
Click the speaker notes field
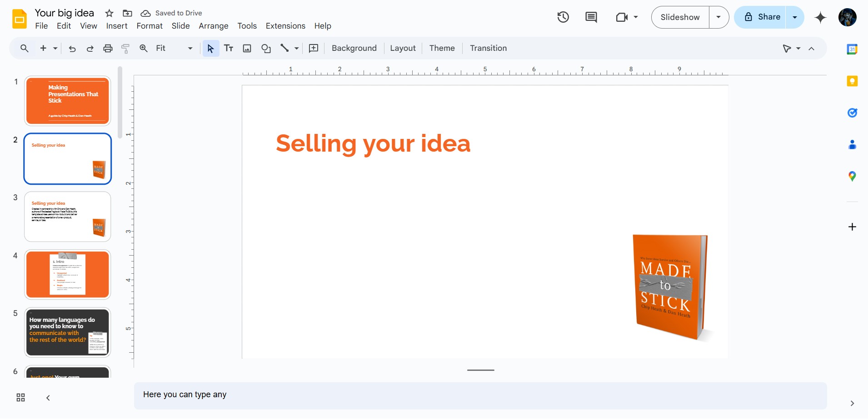480,395
